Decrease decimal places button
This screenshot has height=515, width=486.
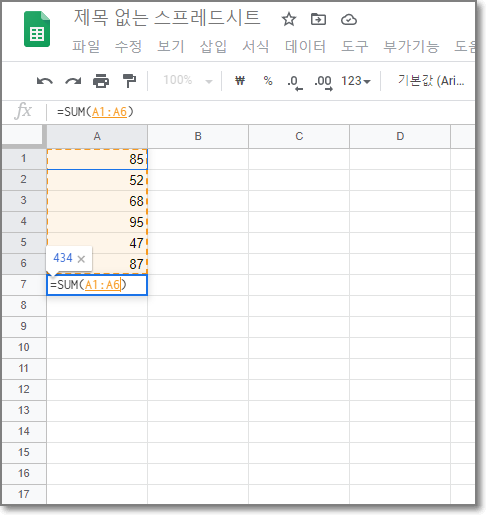(x=295, y=82)
